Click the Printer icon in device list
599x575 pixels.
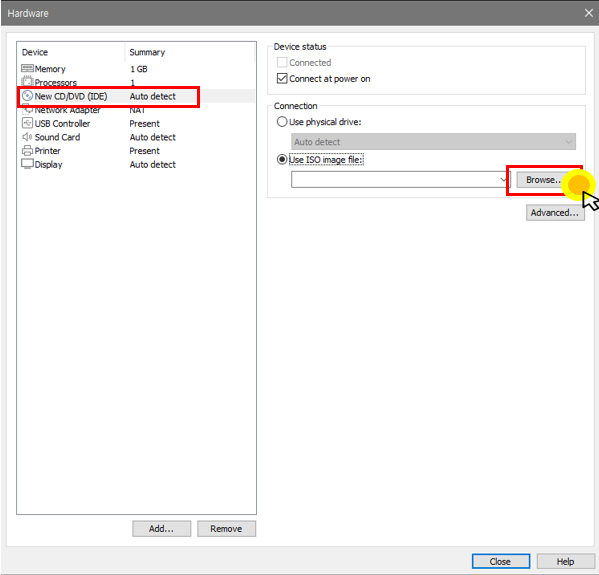coord(27,151)
